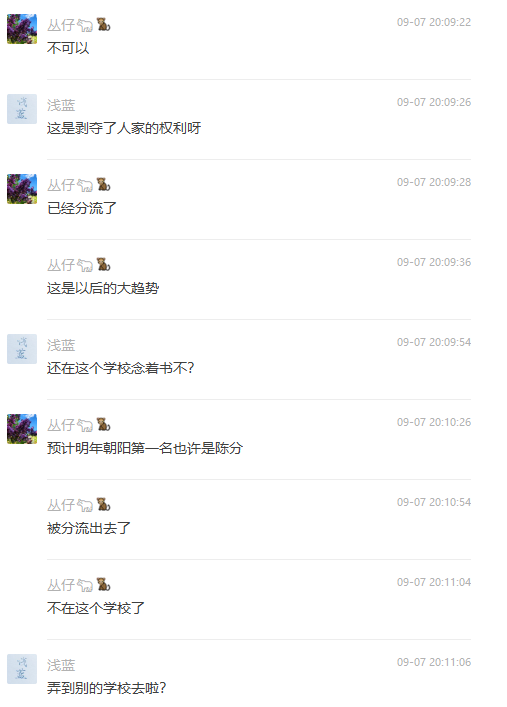Click sender name 丛仔 above 这是以后的大趋势

click(x=61, y=265)
